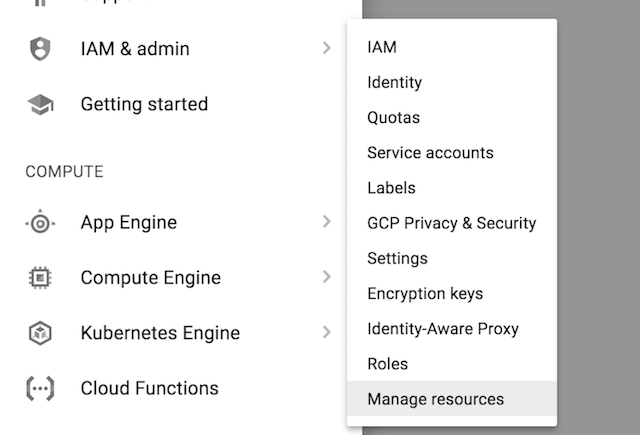640x435 pixels.
Task: Expand the Kubernetes Engine submenu chevron
Action: pyautogui.click(x=327, y=332)
